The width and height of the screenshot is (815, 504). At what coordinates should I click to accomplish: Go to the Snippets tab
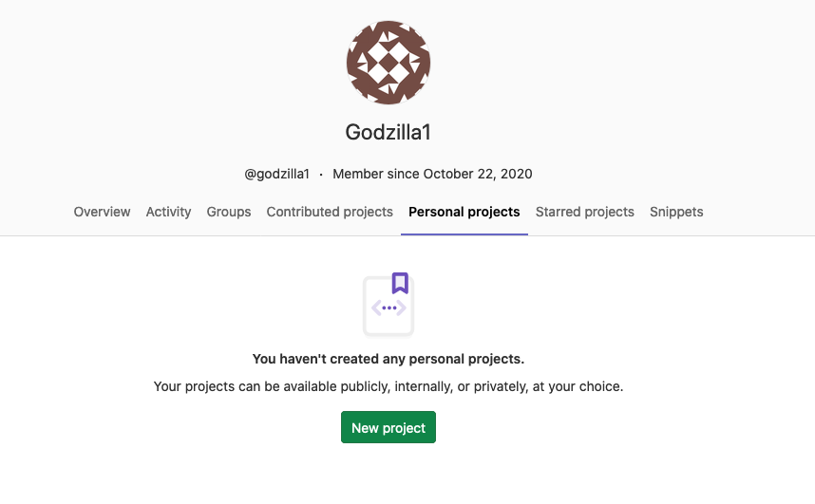pos(676,212)
